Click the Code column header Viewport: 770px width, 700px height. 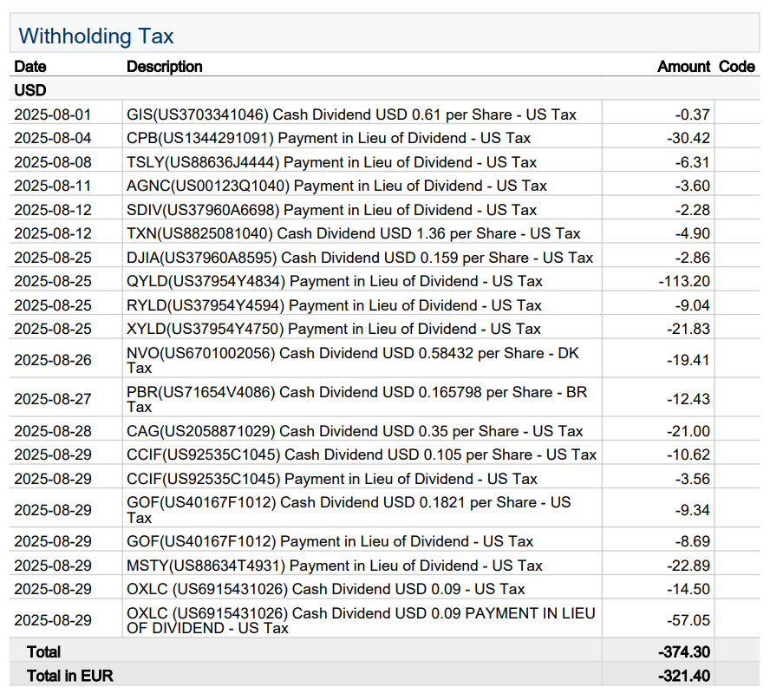pos(736,67)
